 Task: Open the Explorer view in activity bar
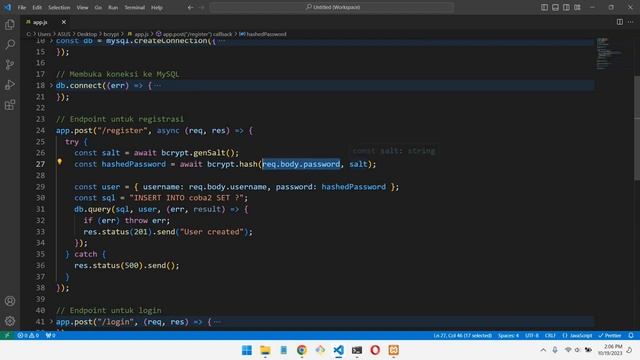[10, 24]
